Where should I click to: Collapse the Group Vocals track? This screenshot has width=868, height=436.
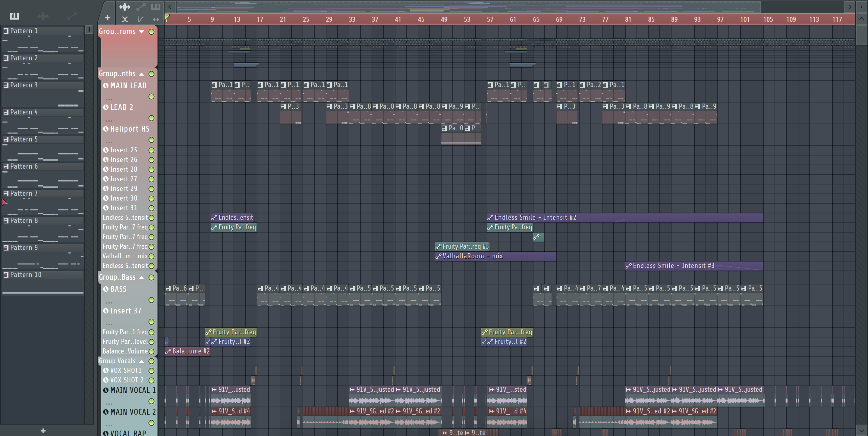[x=142, y=361]
